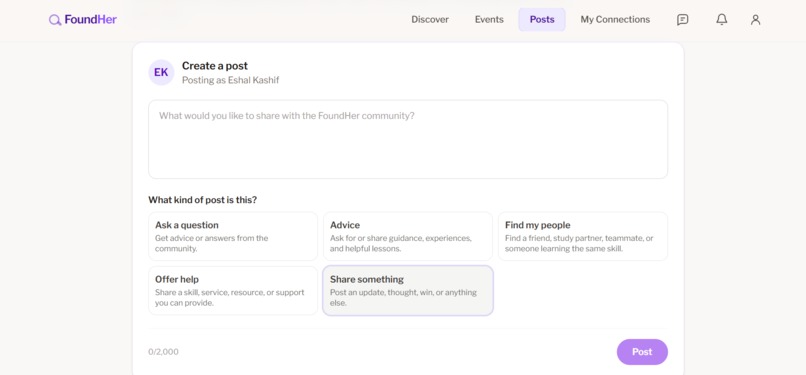Select the Find my people post type
The width and height of the screenshot is (806, 375).
coord(583,236)
